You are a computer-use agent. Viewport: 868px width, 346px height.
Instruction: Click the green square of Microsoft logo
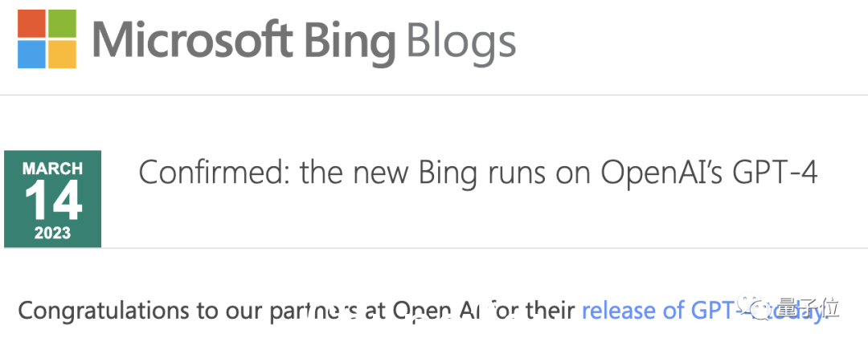click(x=62, y=23)
